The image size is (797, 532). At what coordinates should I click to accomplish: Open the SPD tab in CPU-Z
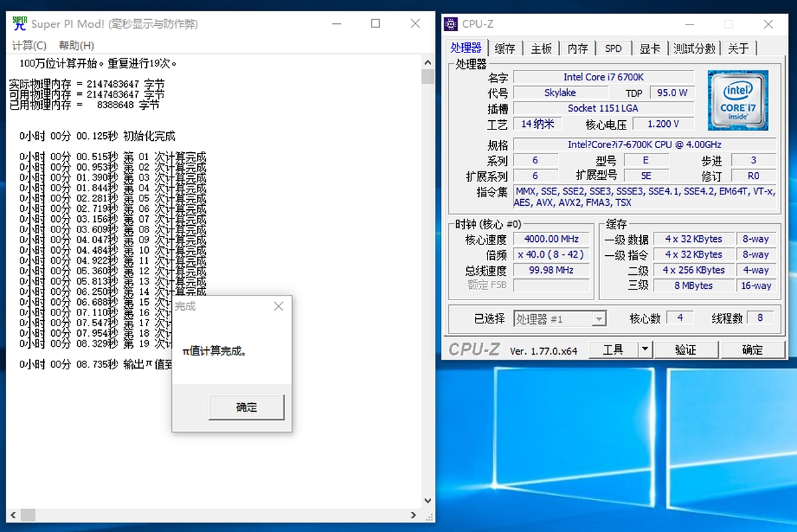click(x=613, y=48)
